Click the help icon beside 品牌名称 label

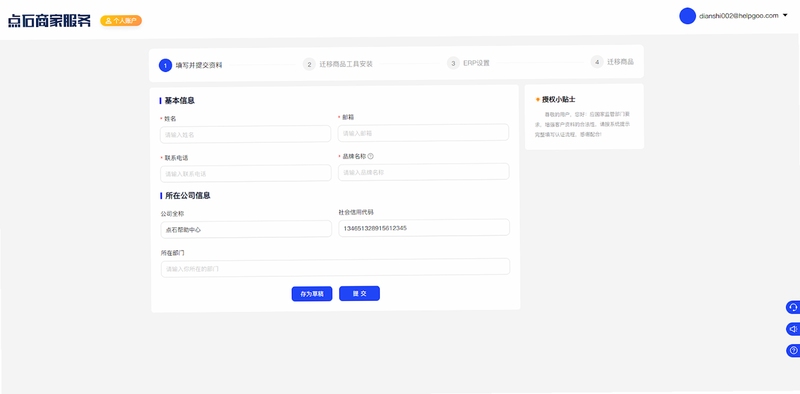[370, 156]
